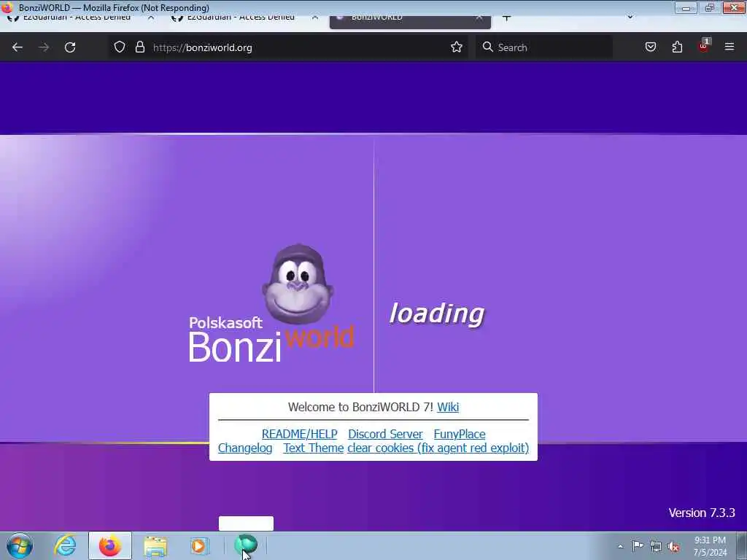747x560 pixels.
Task: Expand the list all tabs chevron
Action: 630,17
